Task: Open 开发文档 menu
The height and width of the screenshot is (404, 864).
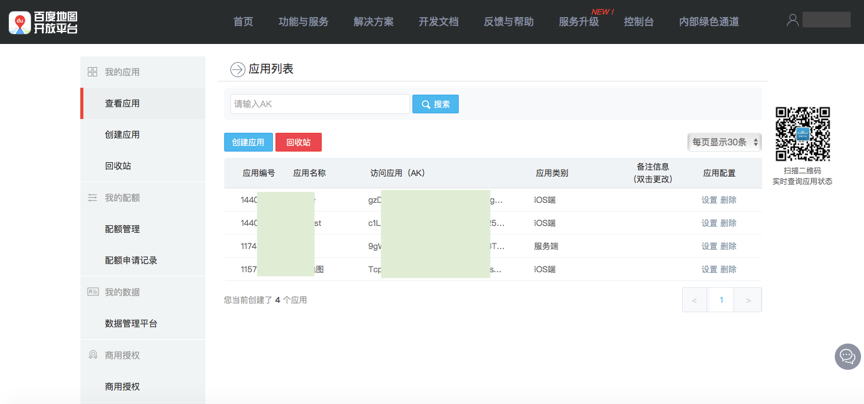Action: [x=439, y=22]
